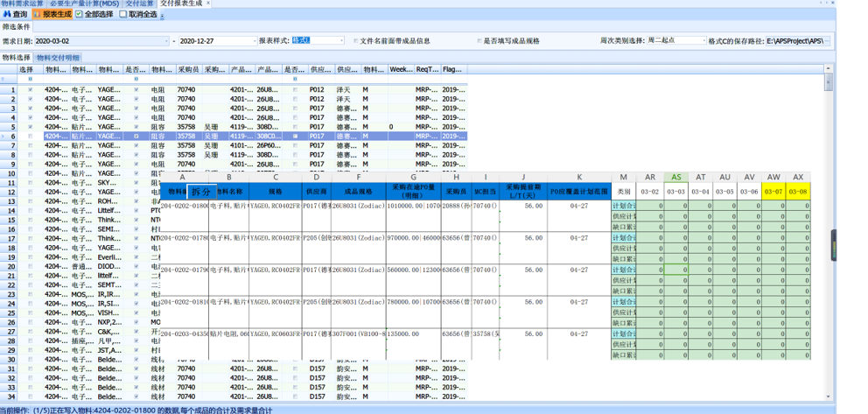Screen dimensions: 868x414
Task: Click the yellow 03-07 column header cell
Action: pos(773,191)
